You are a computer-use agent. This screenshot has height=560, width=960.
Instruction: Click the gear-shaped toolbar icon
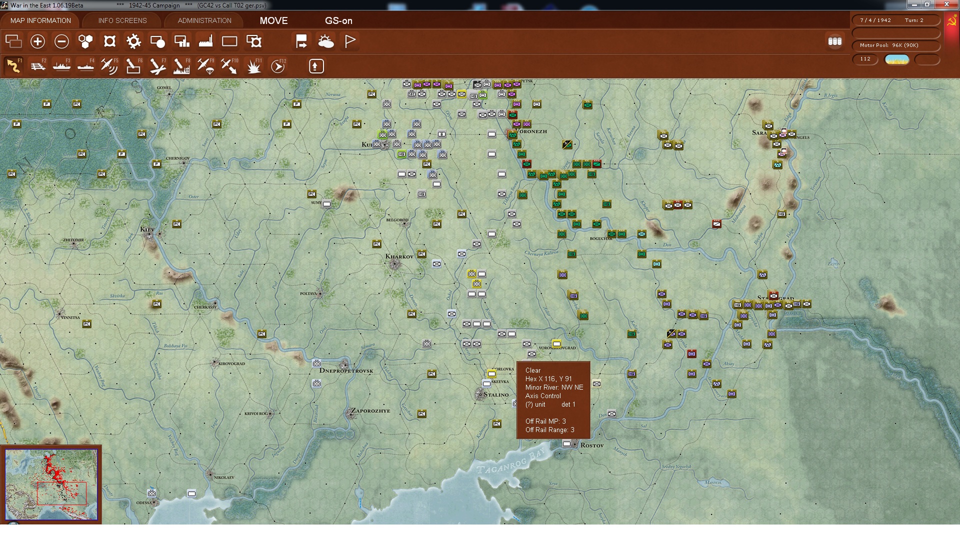133,41
